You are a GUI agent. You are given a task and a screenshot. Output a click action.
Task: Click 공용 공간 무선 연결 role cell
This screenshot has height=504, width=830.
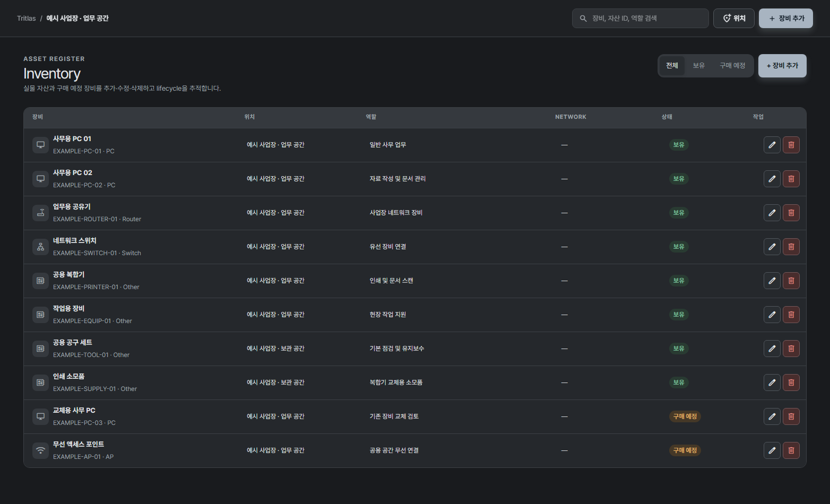[x=394, y=450]
